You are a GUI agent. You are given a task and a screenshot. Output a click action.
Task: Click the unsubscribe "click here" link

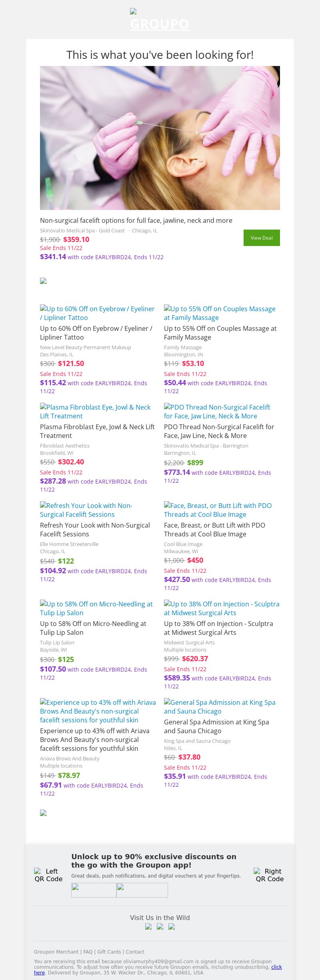tap(276, 967)
